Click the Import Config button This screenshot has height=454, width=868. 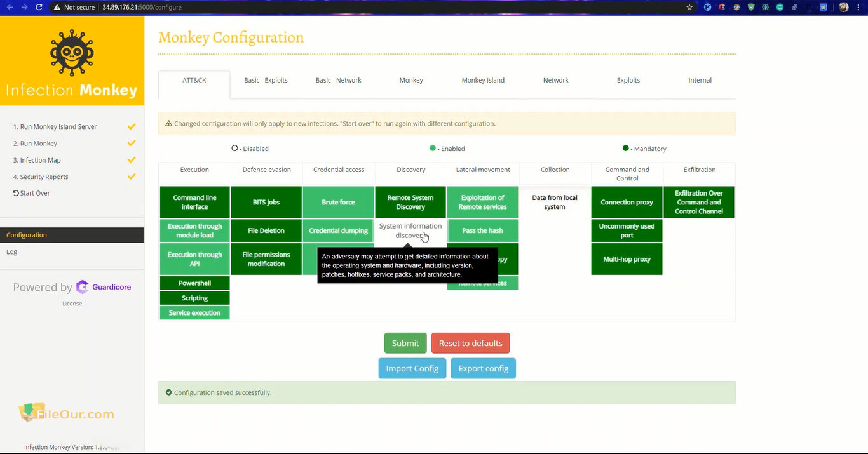click(412, 368)
